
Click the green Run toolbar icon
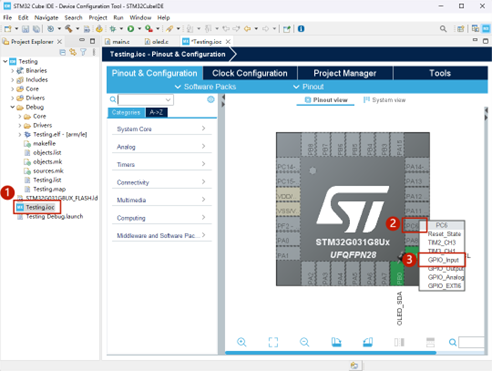tap(131, 29)
